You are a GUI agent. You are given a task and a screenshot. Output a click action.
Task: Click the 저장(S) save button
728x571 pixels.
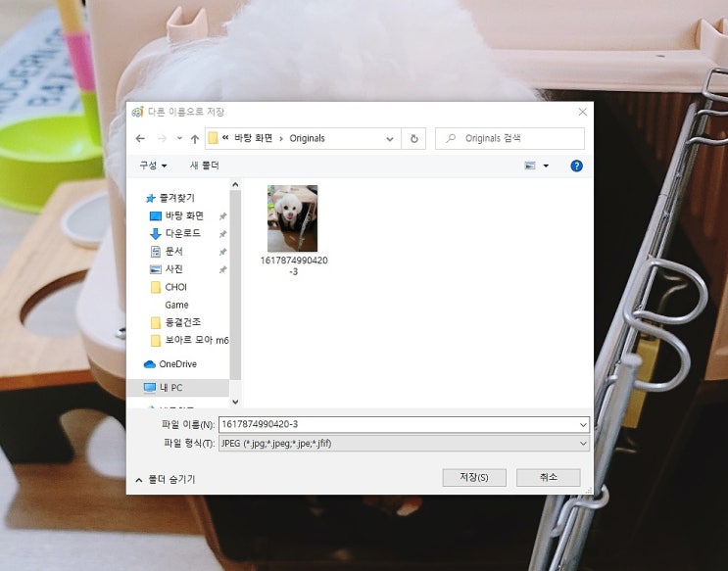tap(474, 477)
